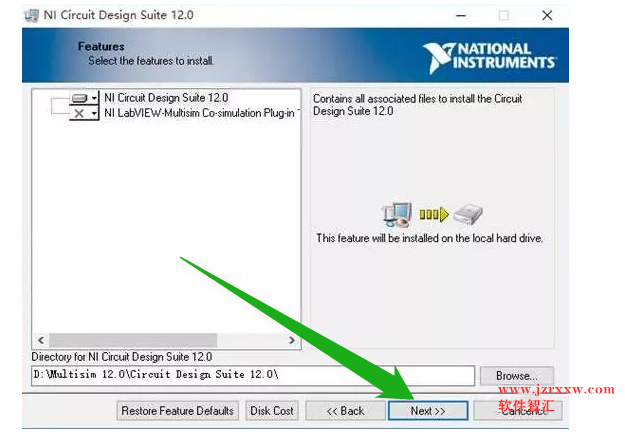The height and width of the screenshot is (440, 625).
Task: Click Restore Feature Defaults button
Action: click(x=177, y=411)
